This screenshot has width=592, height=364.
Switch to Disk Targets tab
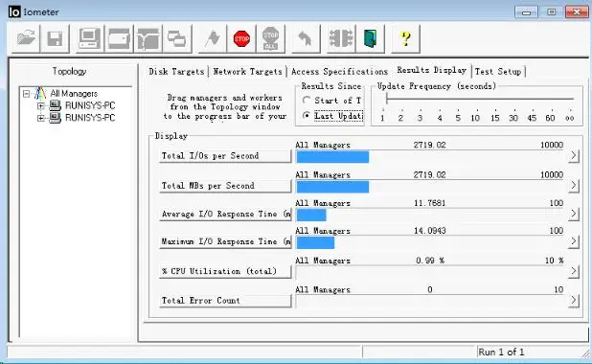(x=176, y=72)
